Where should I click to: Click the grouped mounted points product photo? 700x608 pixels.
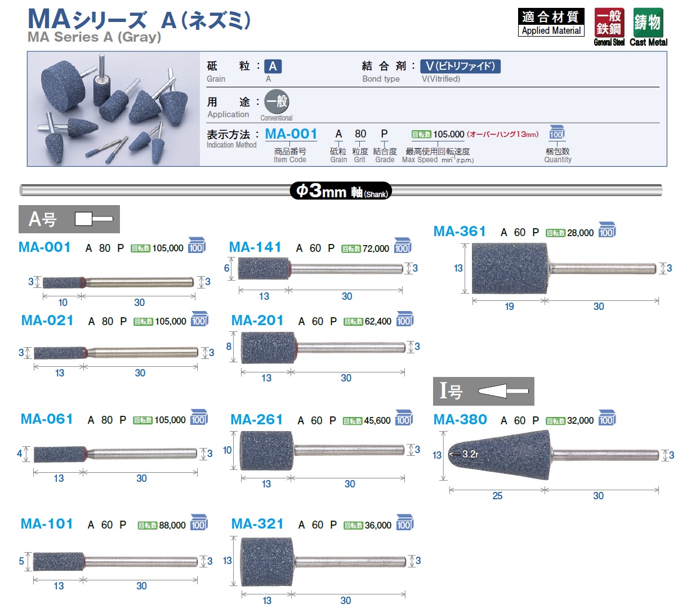coord(114,109)
